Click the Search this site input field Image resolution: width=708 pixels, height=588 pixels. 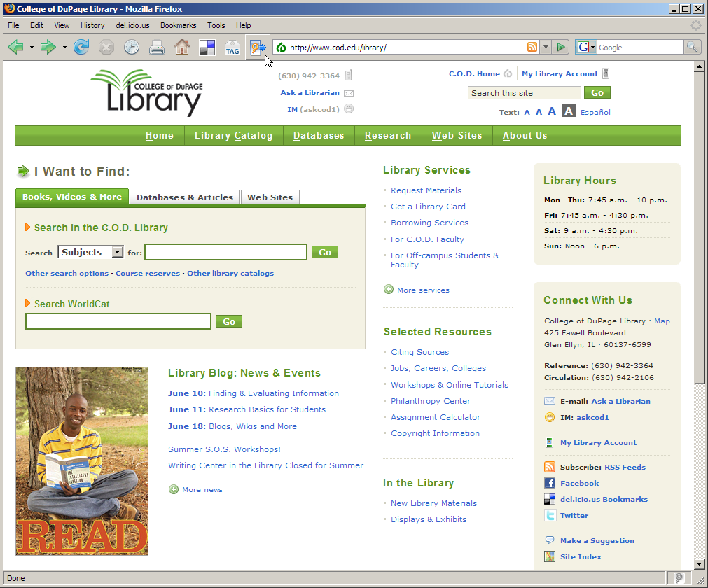point(524,92)
